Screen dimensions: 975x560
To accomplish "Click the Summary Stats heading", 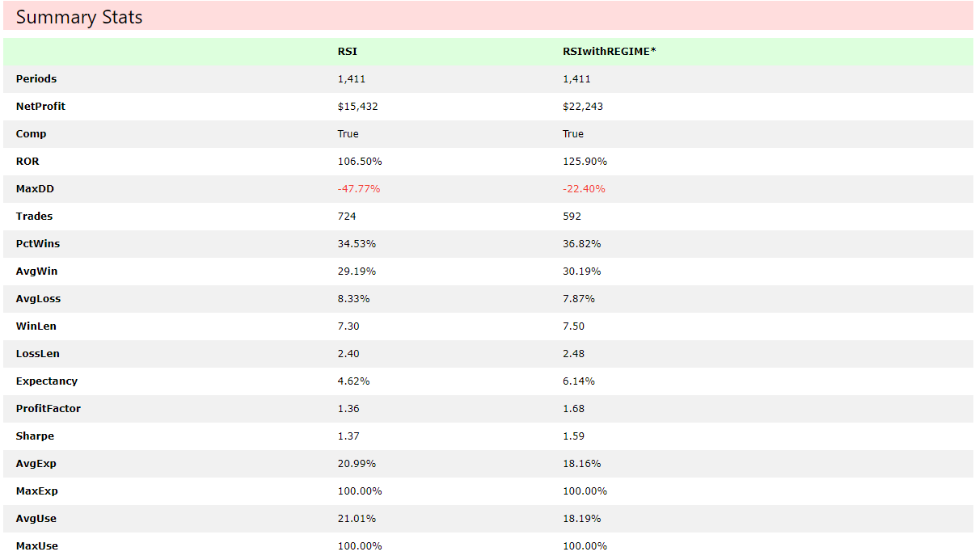I will point(79,17).
